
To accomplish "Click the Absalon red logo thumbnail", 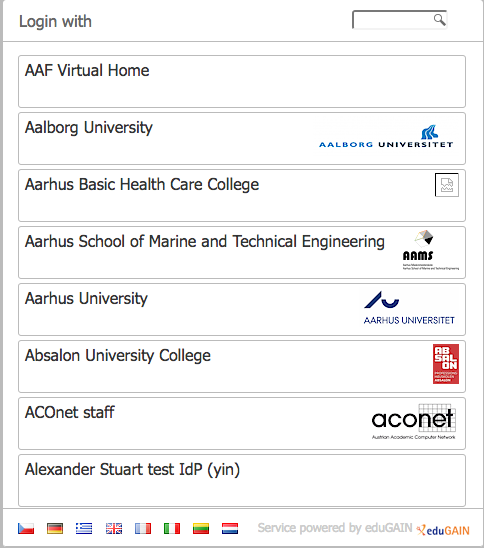I will (446, 364).
